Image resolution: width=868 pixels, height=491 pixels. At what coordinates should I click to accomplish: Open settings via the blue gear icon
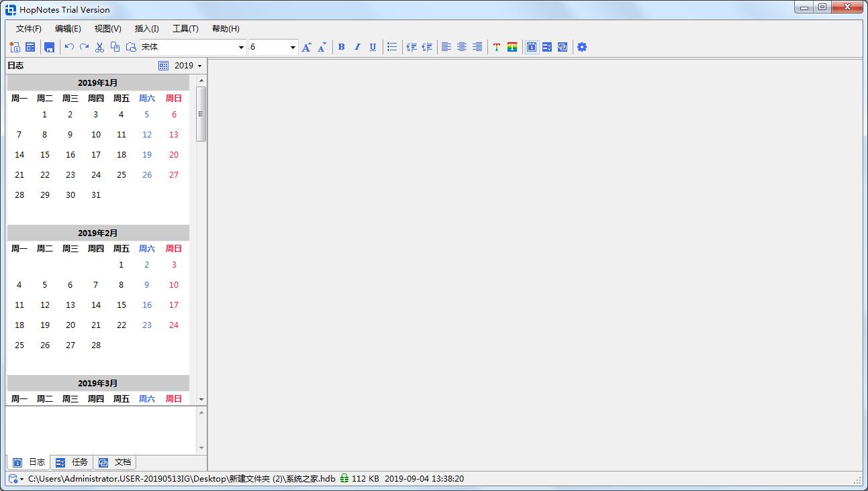[582, 47]
